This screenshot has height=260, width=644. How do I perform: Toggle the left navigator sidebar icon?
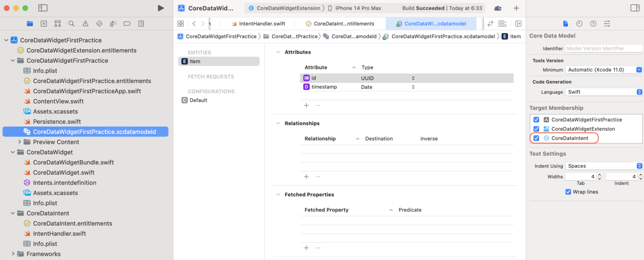tap(43, 8)
